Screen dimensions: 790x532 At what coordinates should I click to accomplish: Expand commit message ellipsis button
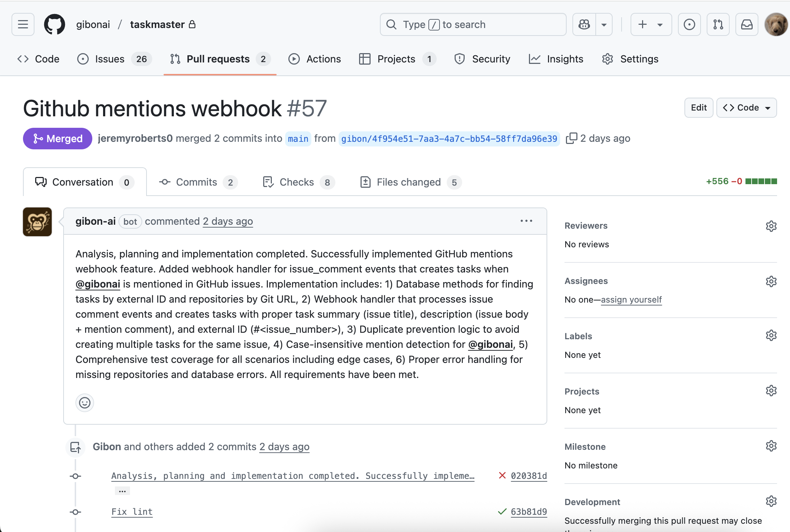click(x=122, y=491)
